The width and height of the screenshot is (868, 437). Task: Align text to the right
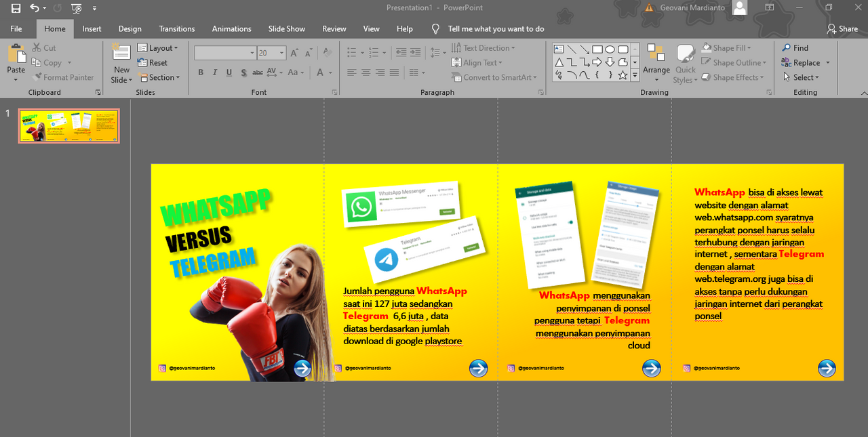[x=380, y=72]
